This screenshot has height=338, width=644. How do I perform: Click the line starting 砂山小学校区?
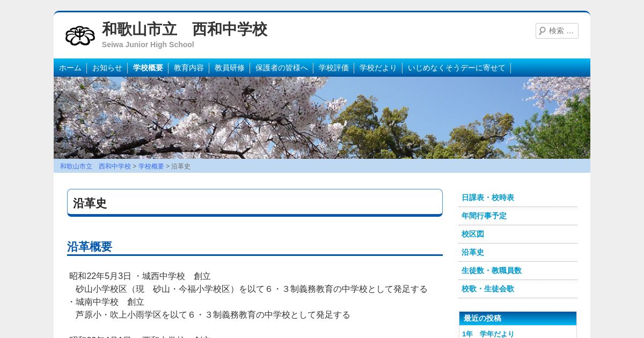point(252,289)
